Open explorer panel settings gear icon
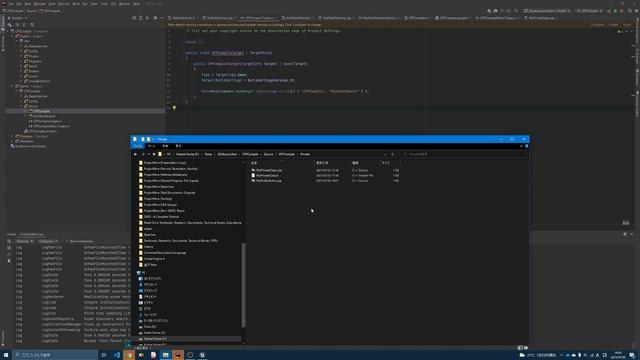The image size is (640, 360). tap(155, 18)
